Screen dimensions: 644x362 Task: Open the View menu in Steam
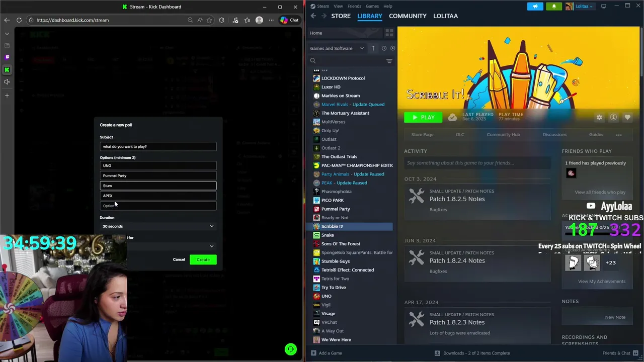pos(338,6)
